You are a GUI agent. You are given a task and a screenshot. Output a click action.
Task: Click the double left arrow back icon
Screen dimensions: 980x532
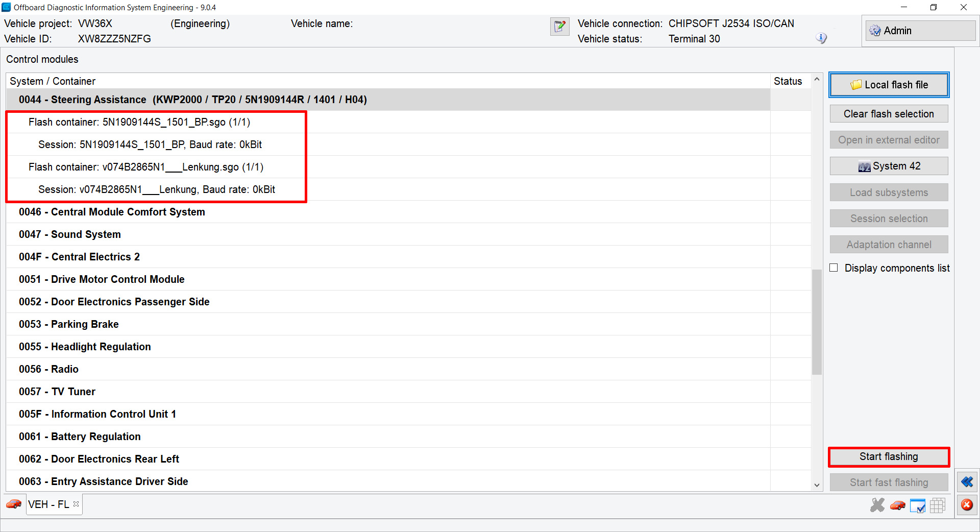(967, 481)
